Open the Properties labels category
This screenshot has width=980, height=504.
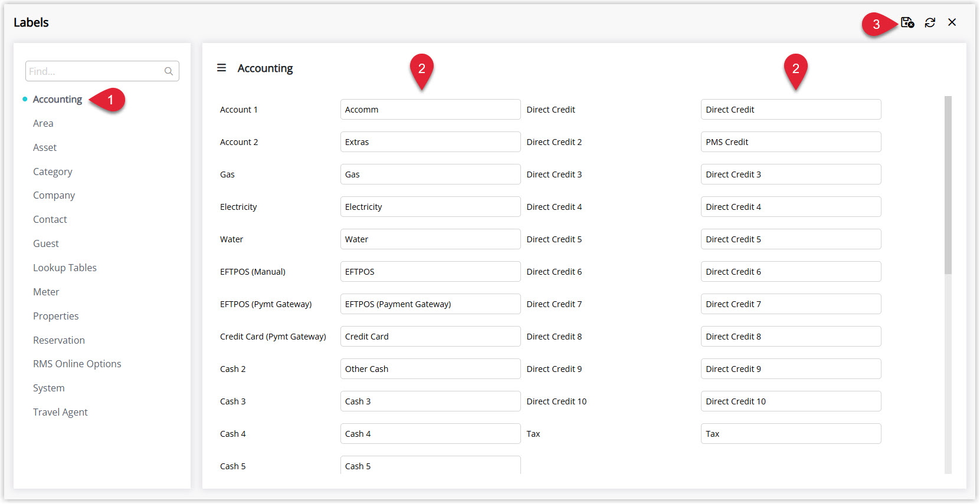click(56, 316)
